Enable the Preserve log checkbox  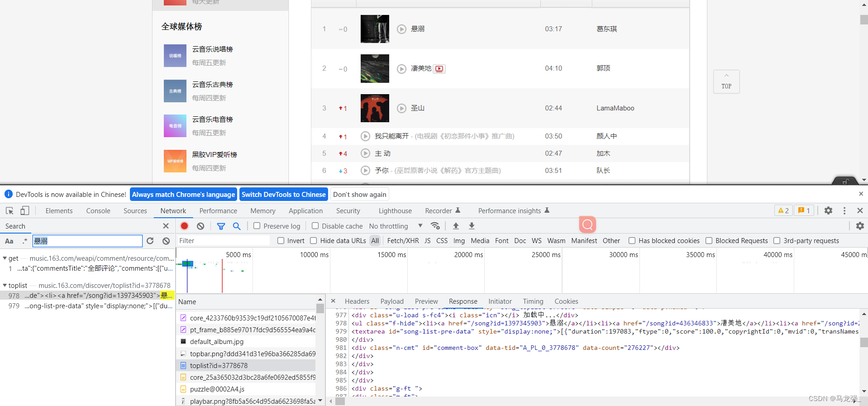coord(257,226)
